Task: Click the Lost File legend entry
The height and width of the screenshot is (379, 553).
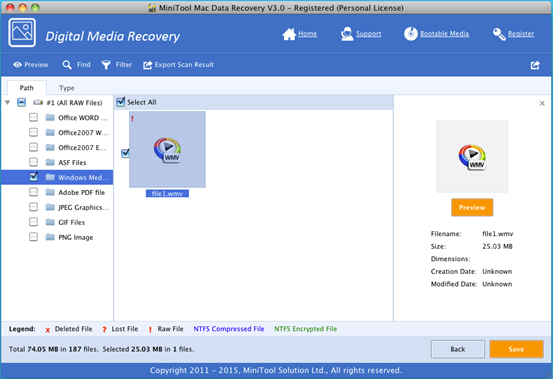Action: click(120, 329)
